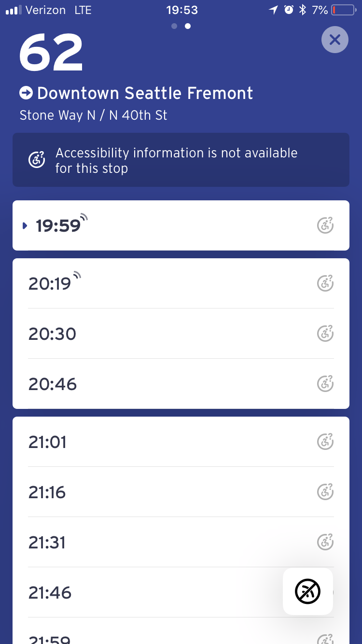Pick the 21:16 departure time
Image resolution: width=362 pixels, height=644 pixels.
pos(47,492)
